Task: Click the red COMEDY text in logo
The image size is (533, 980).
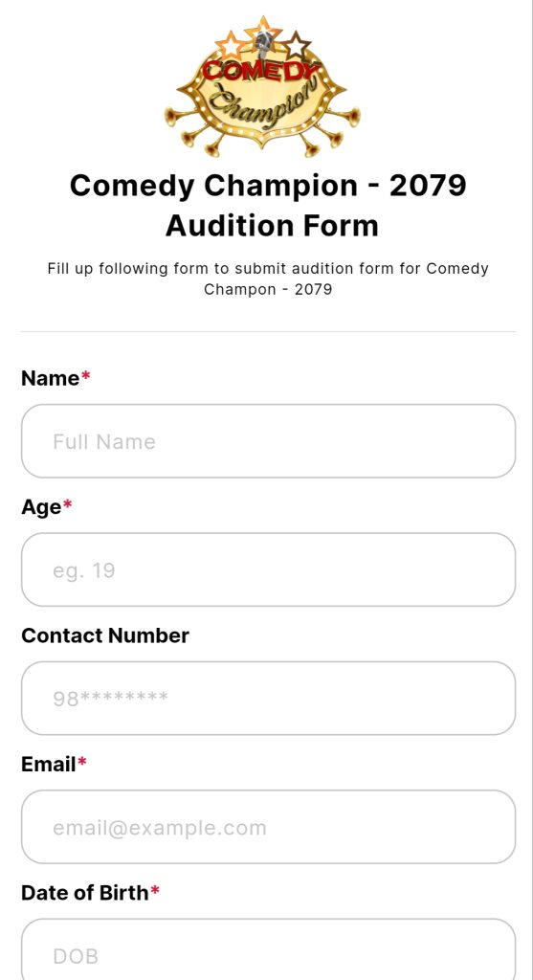Action: coord(260,70)
